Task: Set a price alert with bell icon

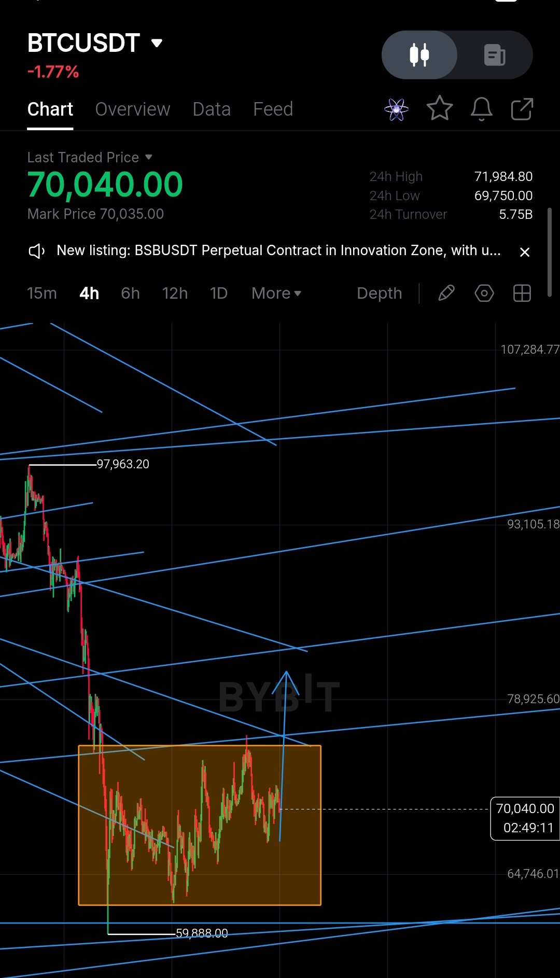Action: (482, 109)
